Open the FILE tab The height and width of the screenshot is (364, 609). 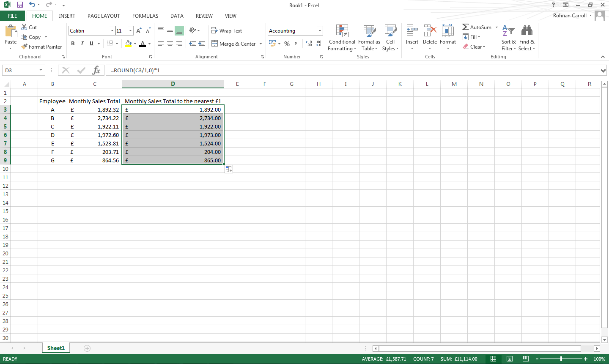pyautogui.click(x=13, y=16)
